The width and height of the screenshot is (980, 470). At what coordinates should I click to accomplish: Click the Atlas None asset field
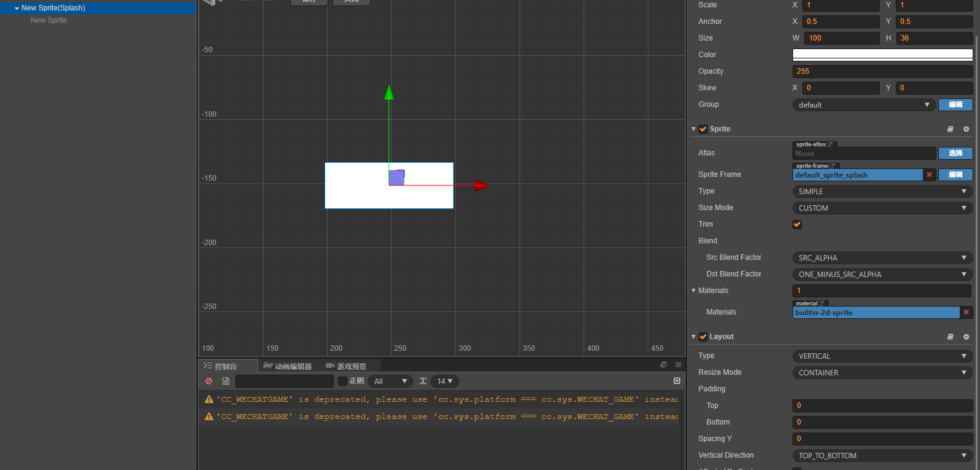(864, 154)
